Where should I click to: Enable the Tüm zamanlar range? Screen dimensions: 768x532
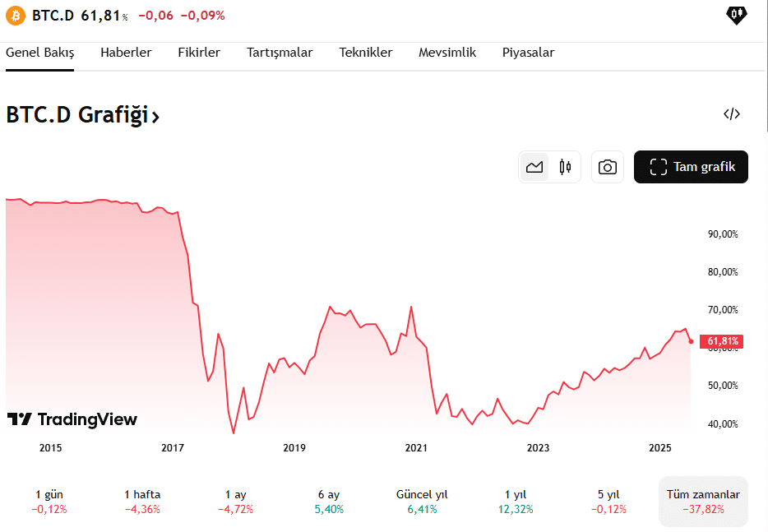(x=702, y=494)
